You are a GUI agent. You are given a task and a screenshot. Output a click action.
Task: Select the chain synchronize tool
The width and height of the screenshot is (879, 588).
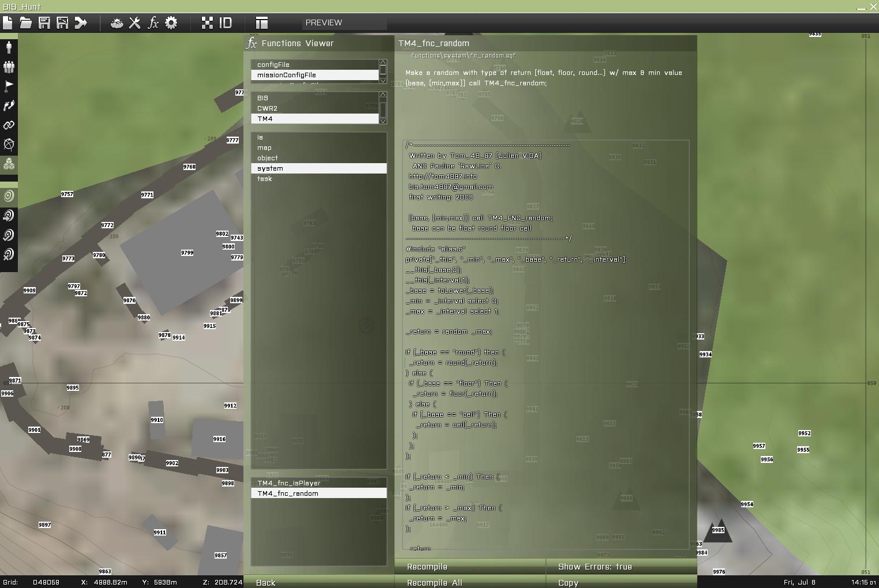tap(9, 125)
